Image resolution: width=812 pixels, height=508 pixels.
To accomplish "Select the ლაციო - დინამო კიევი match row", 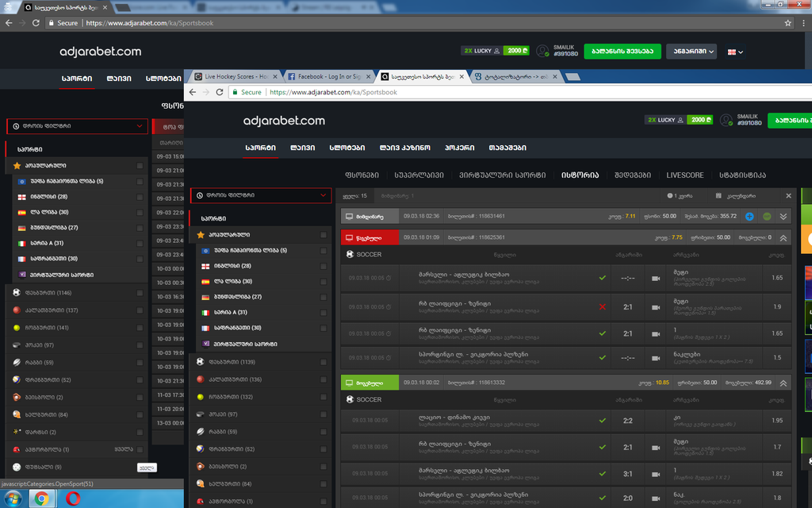I will pos(566,421).
